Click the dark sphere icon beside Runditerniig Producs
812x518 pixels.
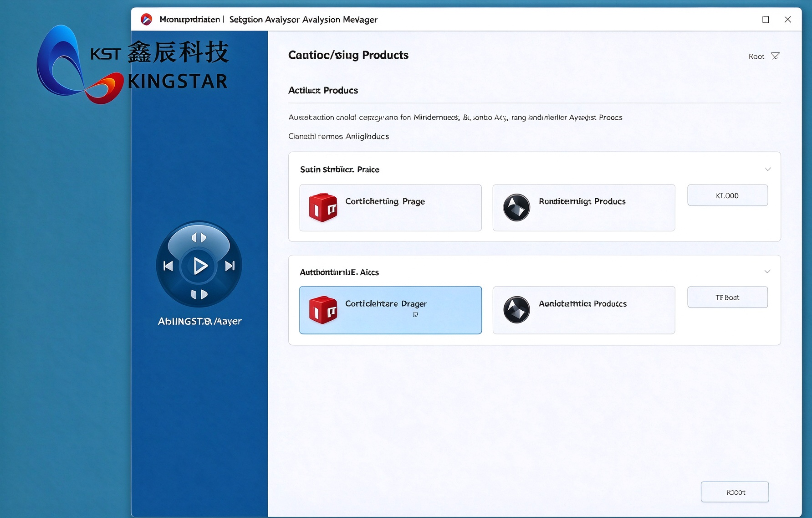coord(516,208)
